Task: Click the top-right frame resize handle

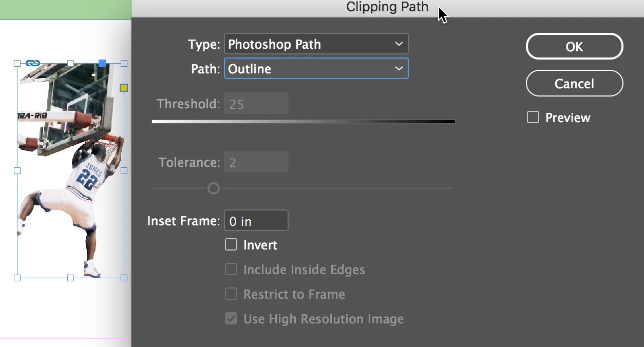Action: (x=124, y=63)
